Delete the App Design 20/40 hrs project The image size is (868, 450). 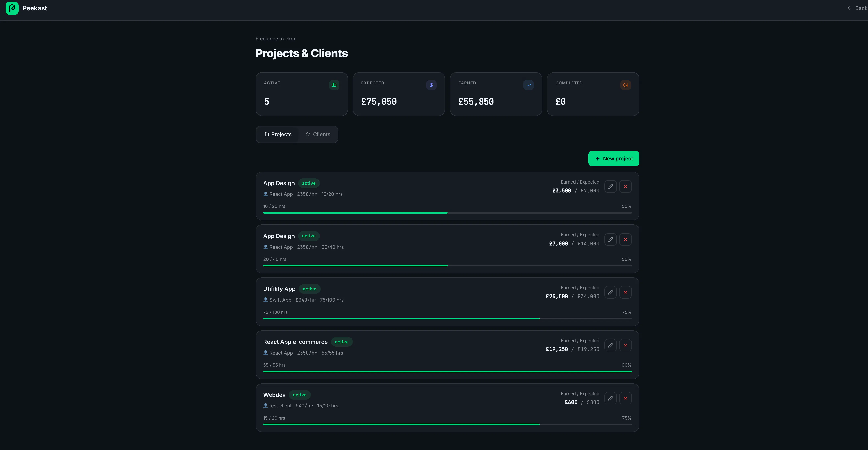click(625, 240)
